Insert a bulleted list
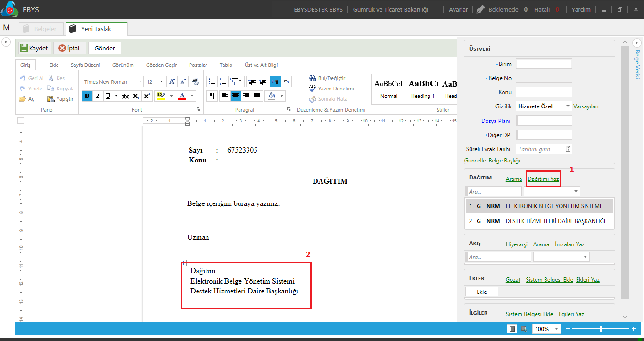 [x=212, y=81]
